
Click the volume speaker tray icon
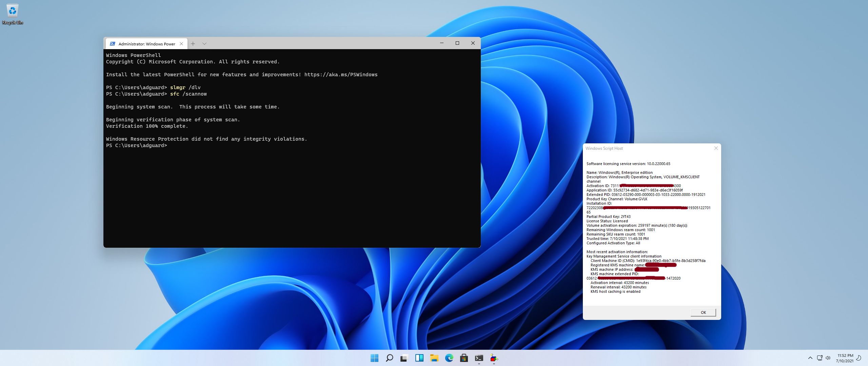[828, 358]
